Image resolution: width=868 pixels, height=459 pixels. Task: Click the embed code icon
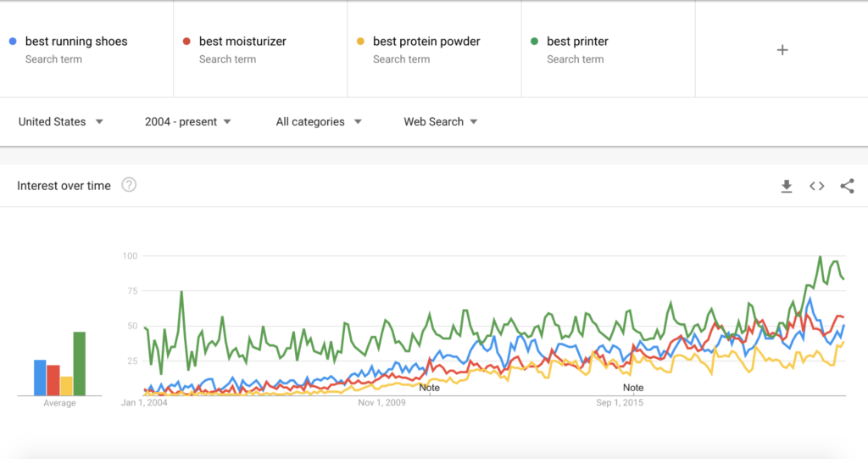click(x=816, y=186)
